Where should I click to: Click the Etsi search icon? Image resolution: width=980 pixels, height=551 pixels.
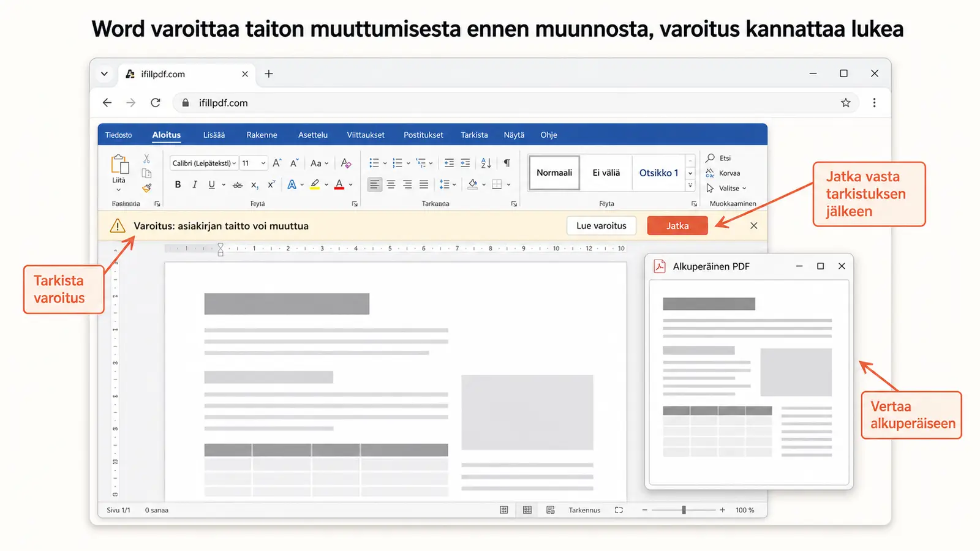click(710, 158)
